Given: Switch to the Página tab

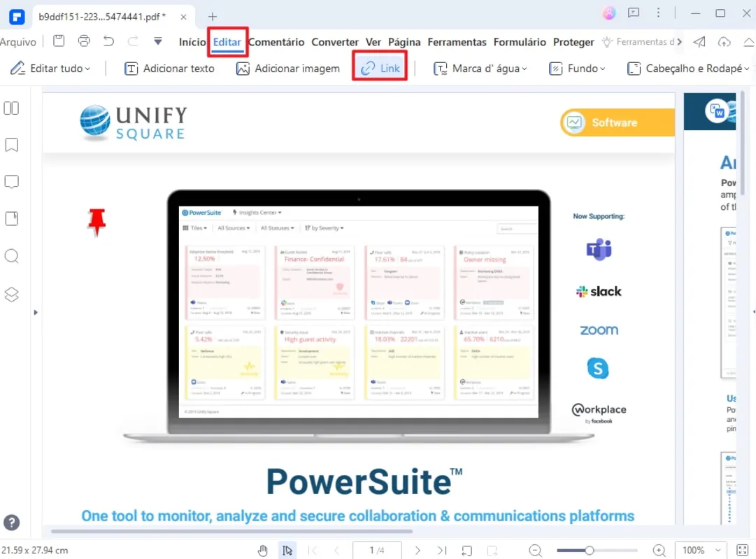Looking at the screenshot, I should click(404, 42).
